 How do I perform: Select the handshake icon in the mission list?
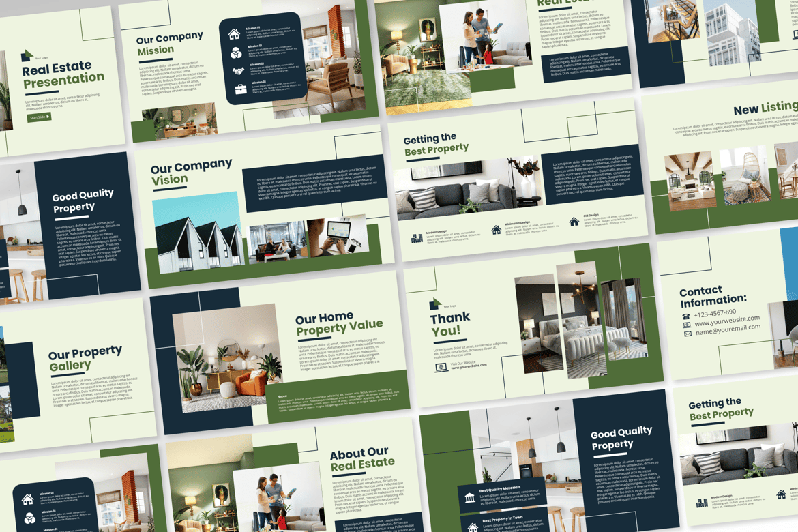click(238, 71)
